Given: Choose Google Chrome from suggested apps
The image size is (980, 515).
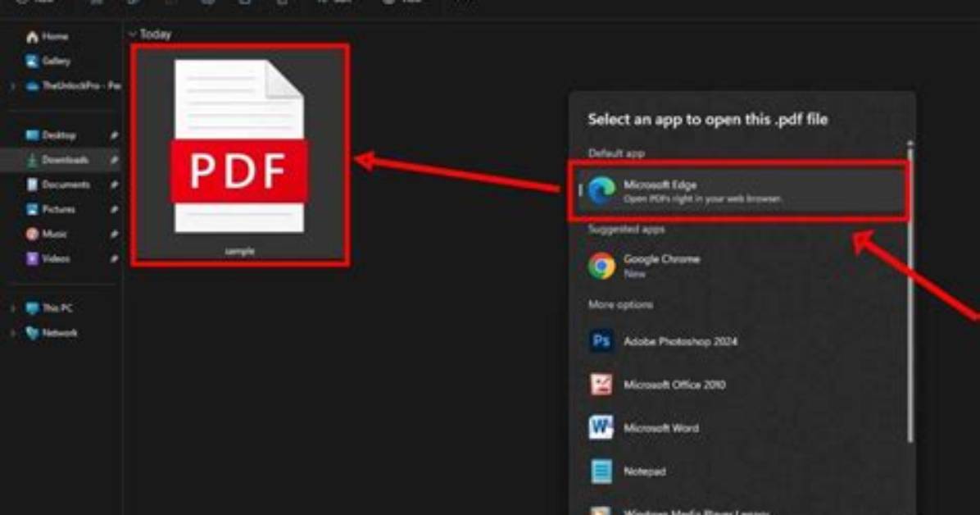Looking at the screenshot, I should (740, 266).
